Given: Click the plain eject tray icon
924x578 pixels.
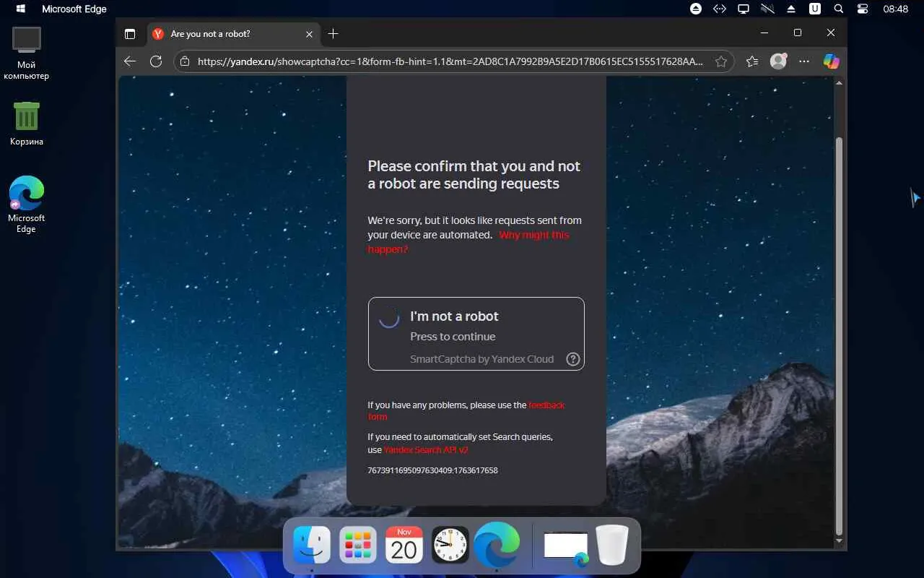Looking at the screenshot, I should tap(791, 9).
